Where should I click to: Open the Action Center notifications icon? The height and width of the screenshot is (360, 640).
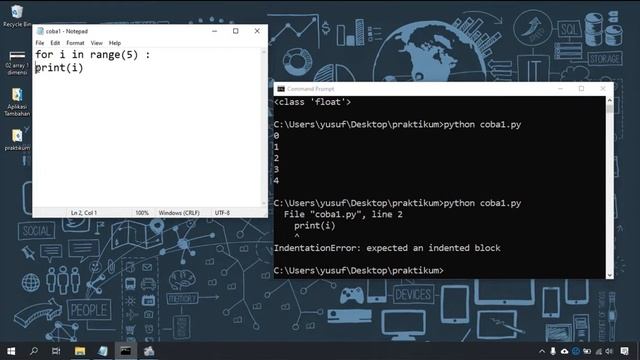(x=624, y=351)
